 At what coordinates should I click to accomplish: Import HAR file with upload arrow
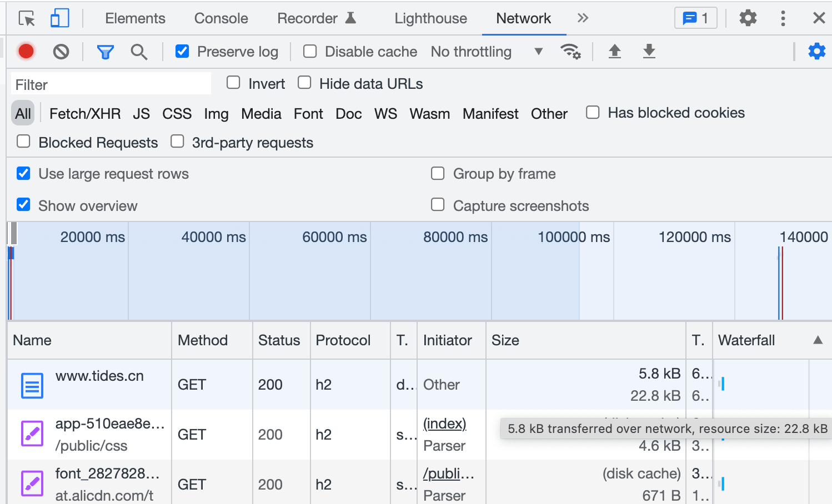(614, 52)
